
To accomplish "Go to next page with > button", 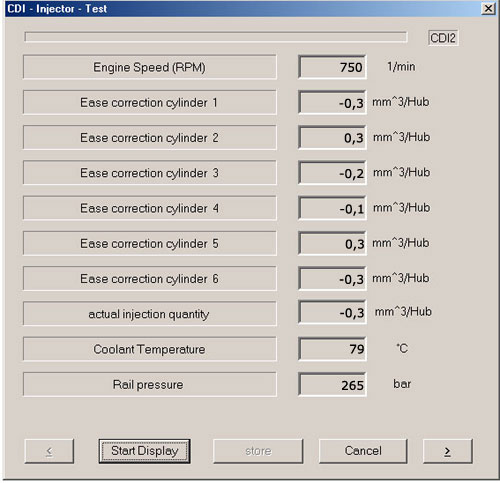I will click(x=448, y=451).
